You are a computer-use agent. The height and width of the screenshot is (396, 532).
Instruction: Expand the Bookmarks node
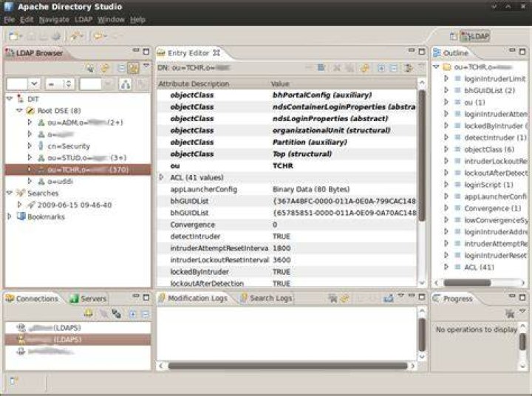click(10, 216)
